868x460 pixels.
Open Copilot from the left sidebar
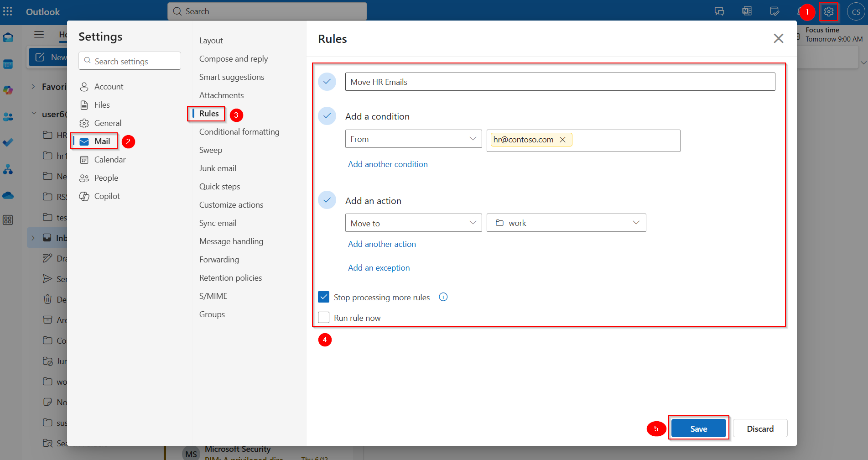(x=8, y=90)
